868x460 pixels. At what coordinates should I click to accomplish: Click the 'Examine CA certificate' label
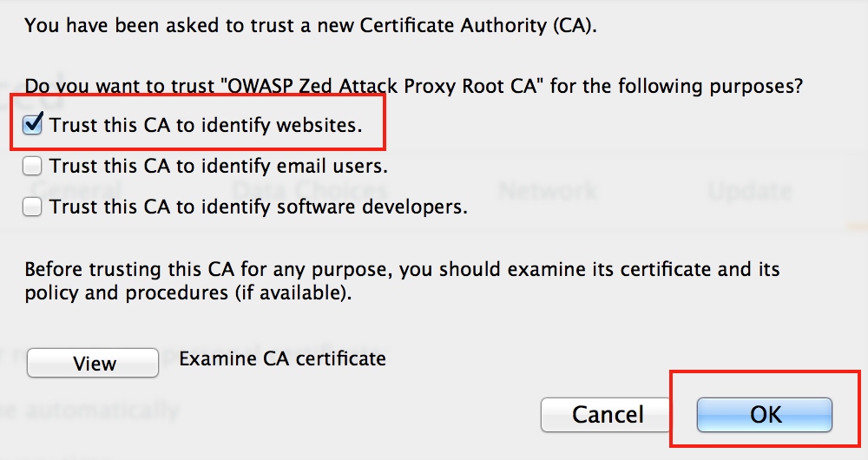point(282,358)
